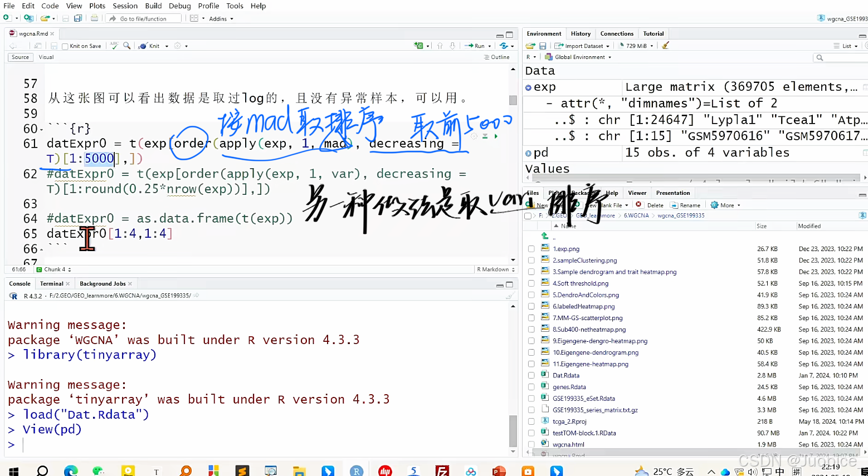Check the box for Dat.Rdata

(x=531, y=375)
